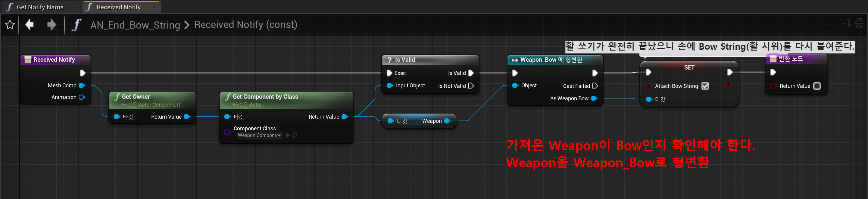868x199 pixels.
Task: Select the return node header
Action: [796, 59]
